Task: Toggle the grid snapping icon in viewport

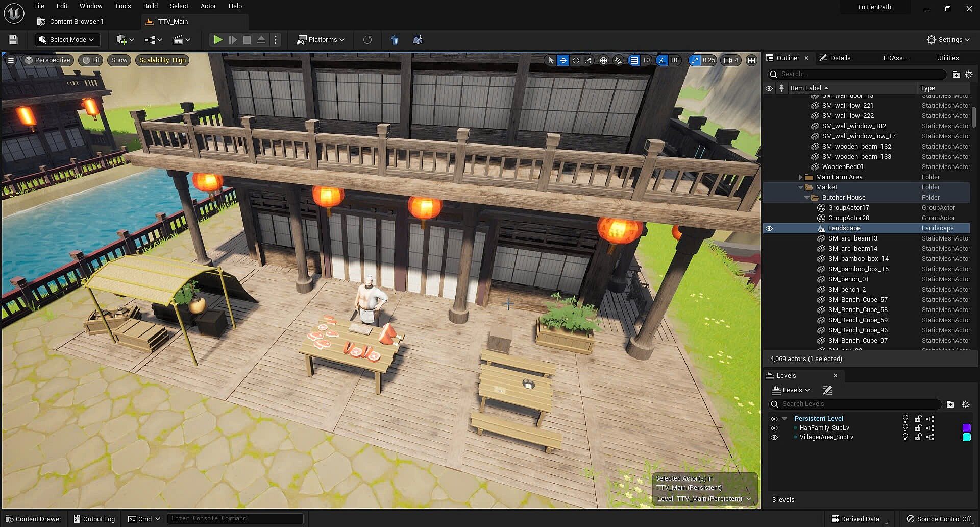Action: pos(634,60)
